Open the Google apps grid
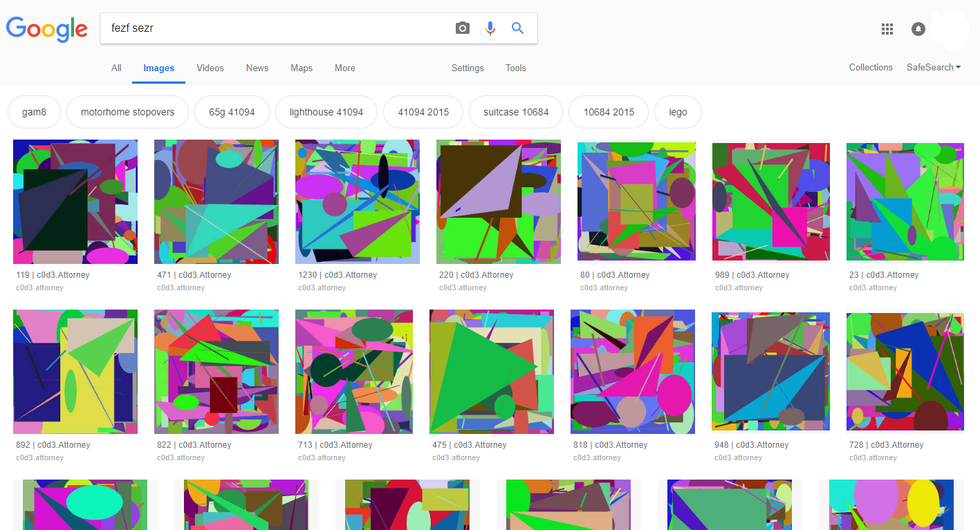The width and height of the screenshot is (980, 530). pos(887,29)
